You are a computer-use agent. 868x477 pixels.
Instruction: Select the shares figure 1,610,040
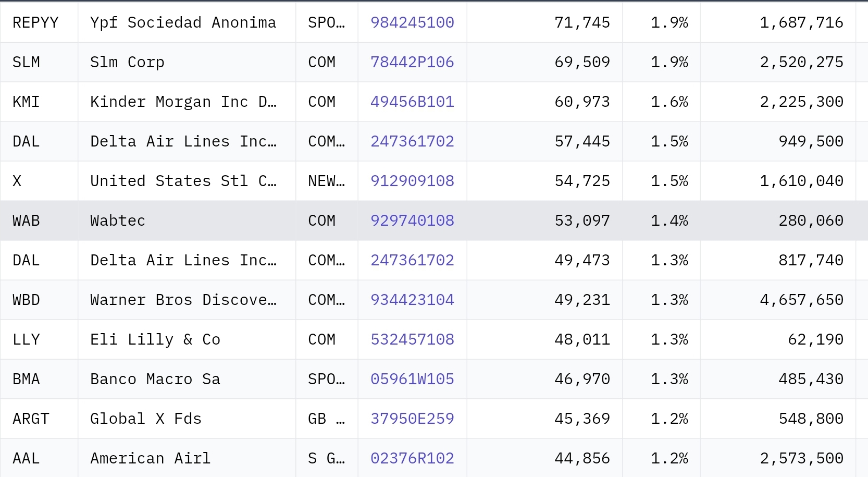(801, 181)
